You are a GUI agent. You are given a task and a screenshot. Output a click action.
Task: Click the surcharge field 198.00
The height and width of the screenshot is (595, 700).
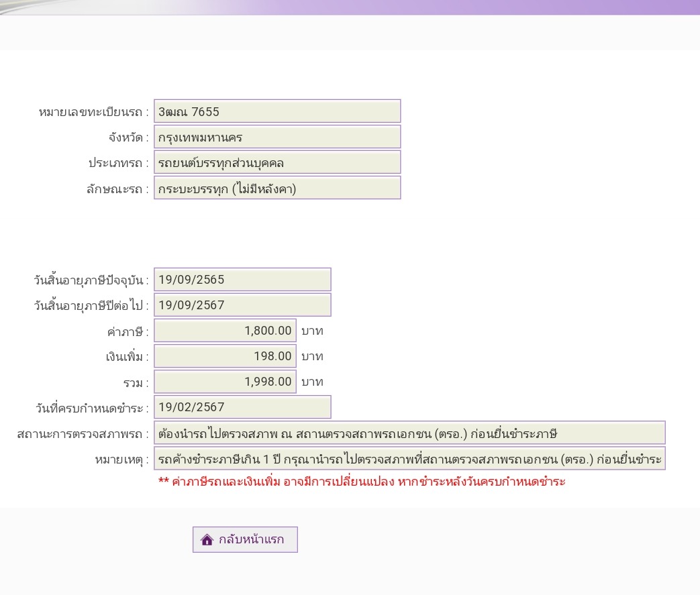[225, 356]
